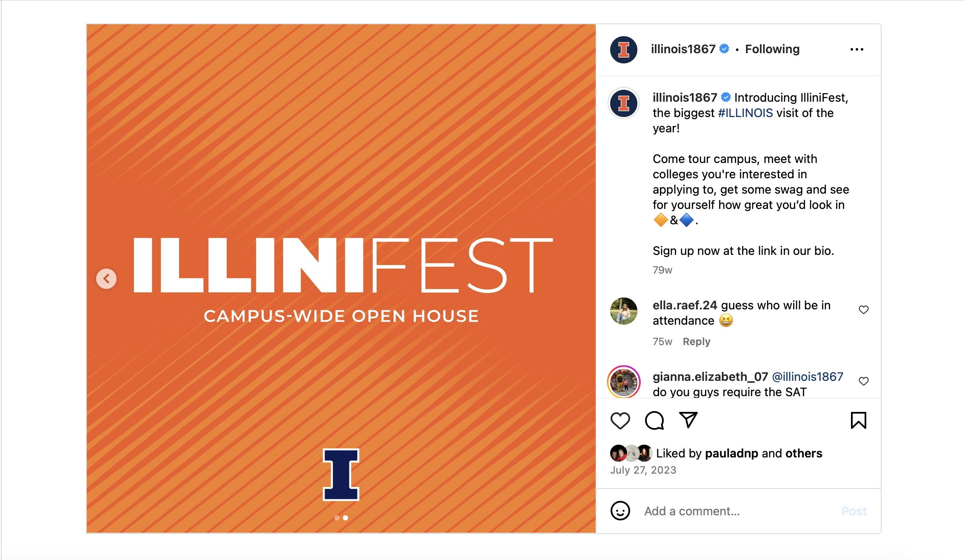The image size is (965, 560).
Task: View others who liked the post
Action: click(804, 454)
